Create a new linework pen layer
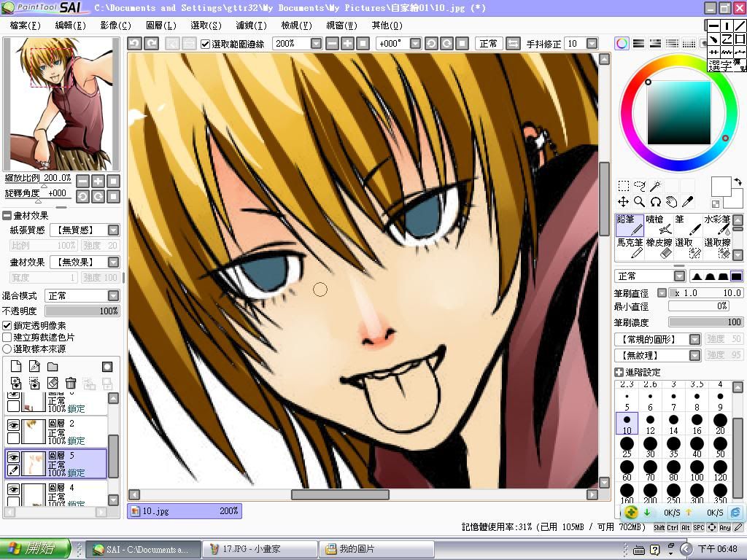 [34, 366]
